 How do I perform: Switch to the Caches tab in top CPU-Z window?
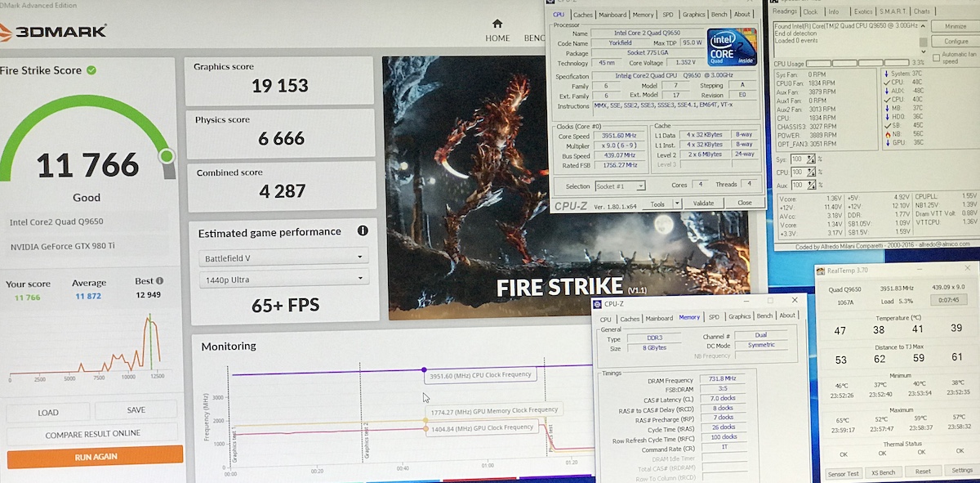(582, 15)
